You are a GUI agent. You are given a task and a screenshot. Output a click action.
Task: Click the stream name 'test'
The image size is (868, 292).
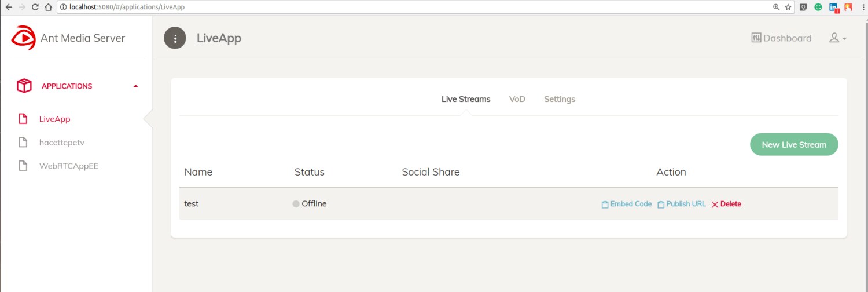pos(191,204)
